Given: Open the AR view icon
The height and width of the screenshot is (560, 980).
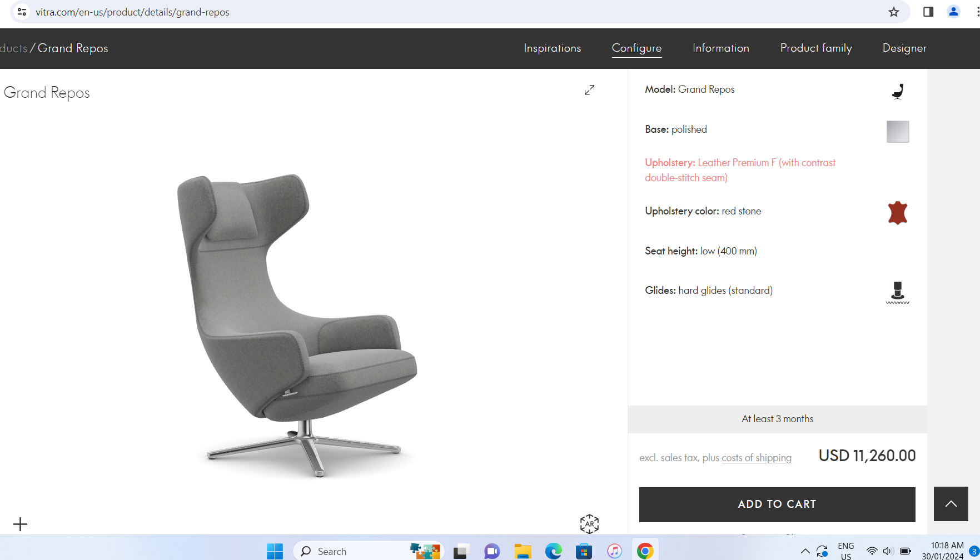Looking at the screenshot, I should pyautogui.click(x=589, y=523).
